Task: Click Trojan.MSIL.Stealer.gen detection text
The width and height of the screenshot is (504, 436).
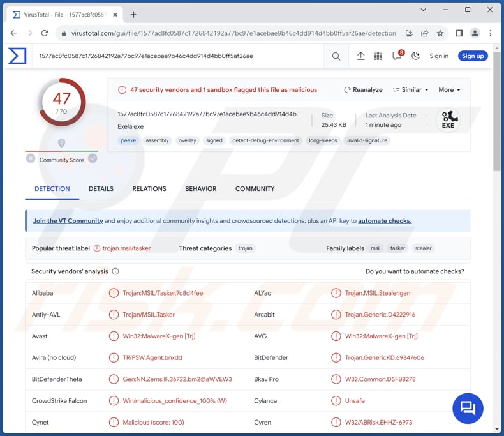Action: pos(377,293)
